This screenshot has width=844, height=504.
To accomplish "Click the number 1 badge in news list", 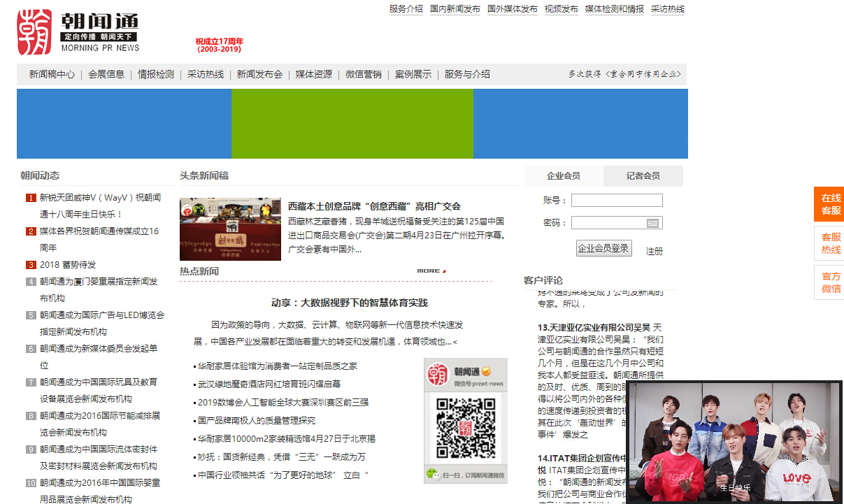I will [x=31, y=198].
